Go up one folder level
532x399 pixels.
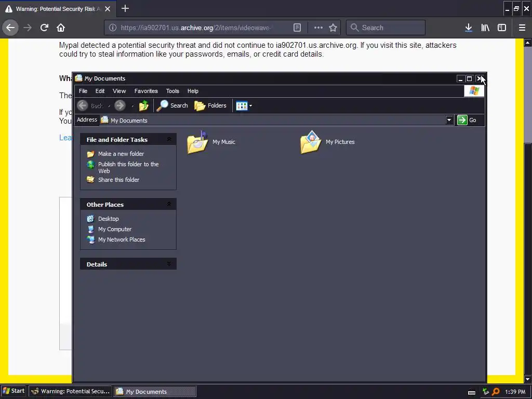[144, 105]
